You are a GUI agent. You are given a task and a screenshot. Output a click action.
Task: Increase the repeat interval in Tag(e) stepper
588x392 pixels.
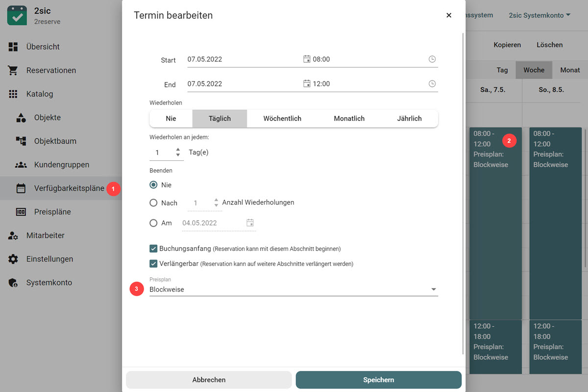pos(178,150)
